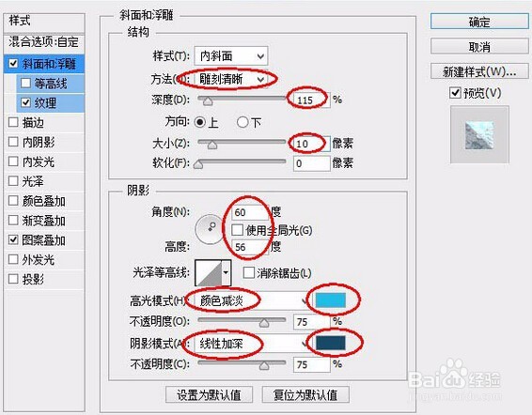The height and width of the screenshot is (415, 532).
Task: Open 阴影模式 线性加深 dropdown
Action: tap(252, 344)
